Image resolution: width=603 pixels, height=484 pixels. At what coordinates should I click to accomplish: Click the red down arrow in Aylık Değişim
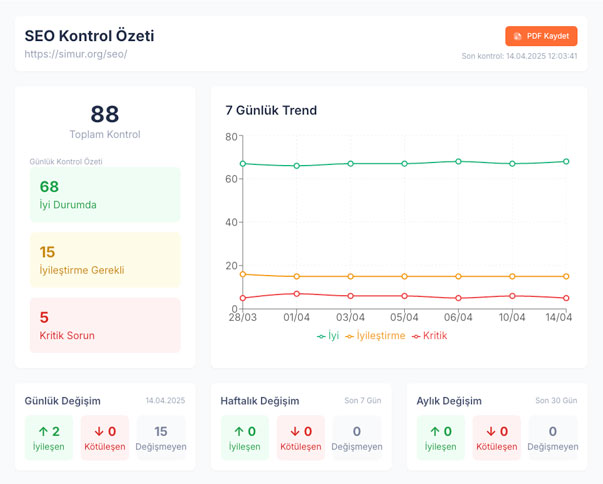(489, 431)
